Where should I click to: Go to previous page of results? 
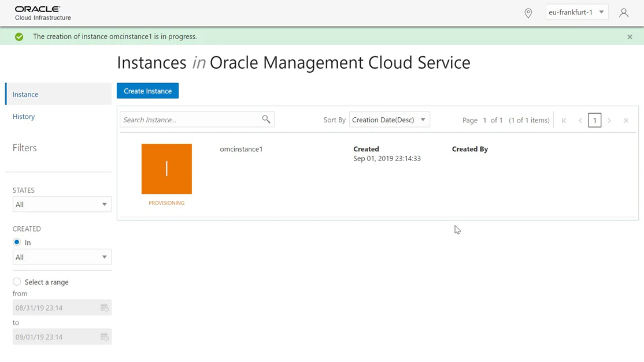580,121
